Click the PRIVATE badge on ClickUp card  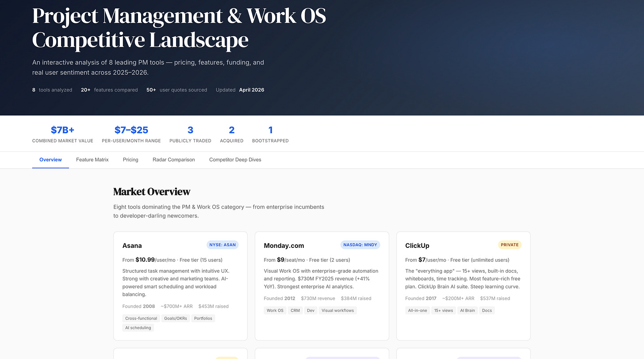510,245
